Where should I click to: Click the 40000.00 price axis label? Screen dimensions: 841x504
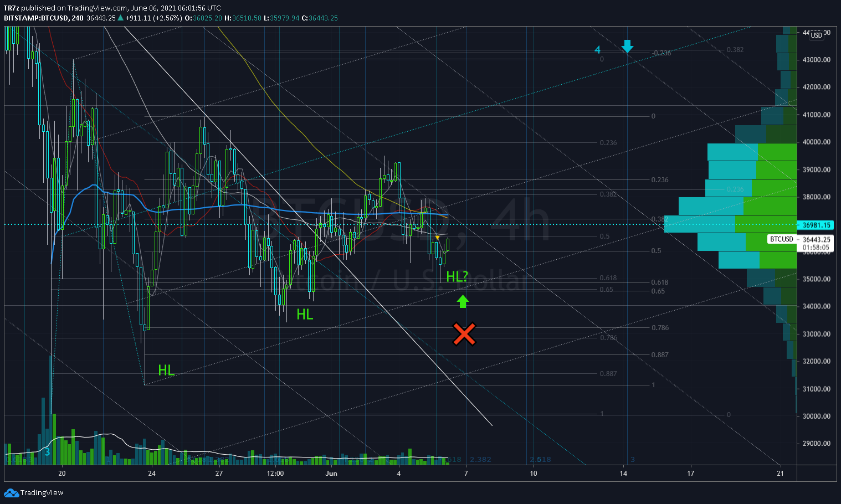[x=817, y=142]
